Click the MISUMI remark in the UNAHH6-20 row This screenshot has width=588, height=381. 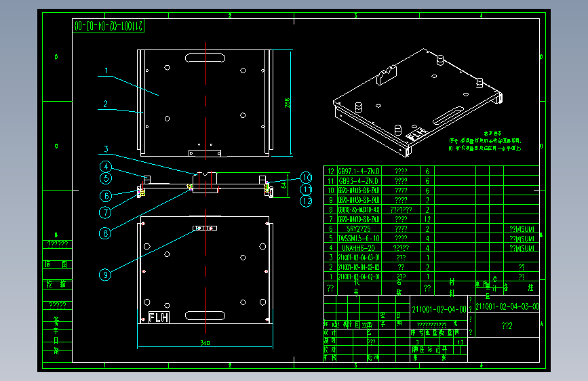pos(522,248)
